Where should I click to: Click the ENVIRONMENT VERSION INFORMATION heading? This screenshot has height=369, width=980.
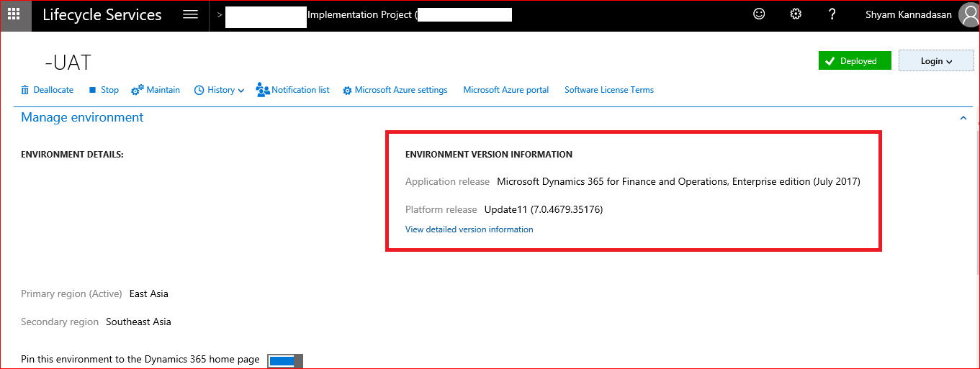pyautogui.click(x=489, y=155)
